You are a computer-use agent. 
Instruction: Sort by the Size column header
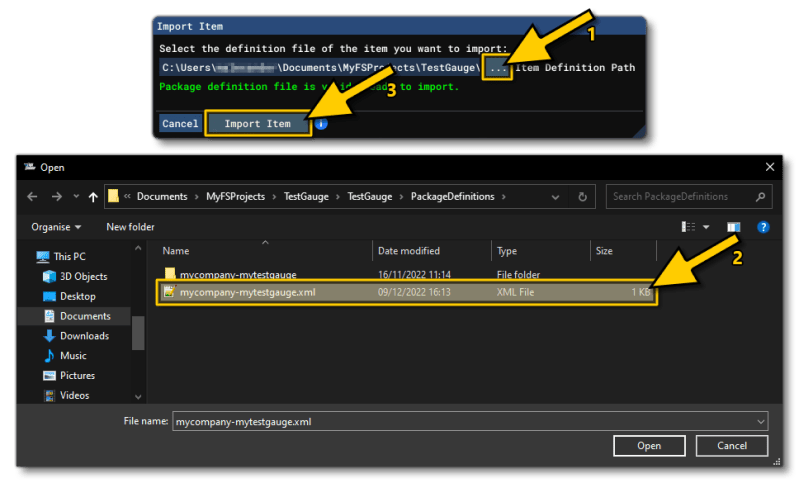pos(604,251)
